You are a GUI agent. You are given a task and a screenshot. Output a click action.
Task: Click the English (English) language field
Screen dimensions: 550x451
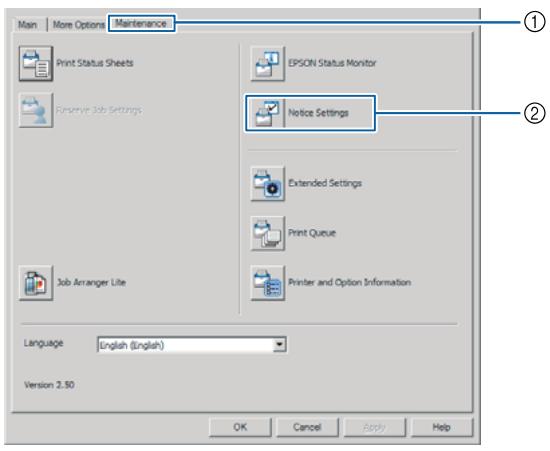point(192,345)
